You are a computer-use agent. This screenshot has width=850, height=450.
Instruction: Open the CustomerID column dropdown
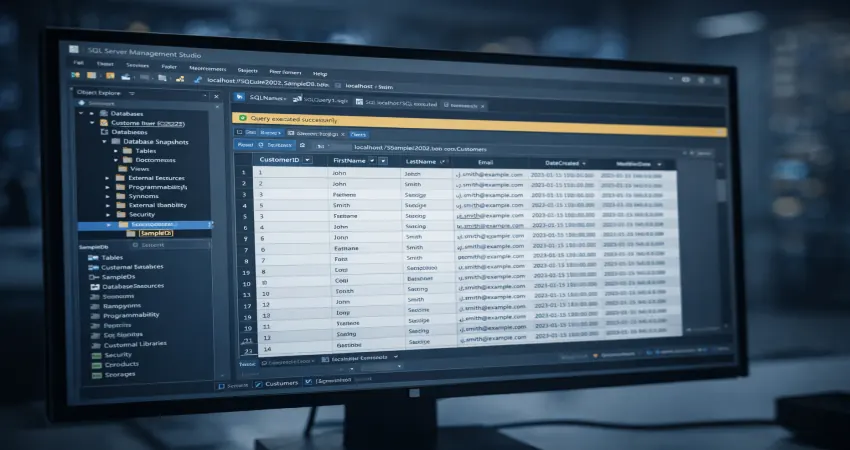point(307,160)
